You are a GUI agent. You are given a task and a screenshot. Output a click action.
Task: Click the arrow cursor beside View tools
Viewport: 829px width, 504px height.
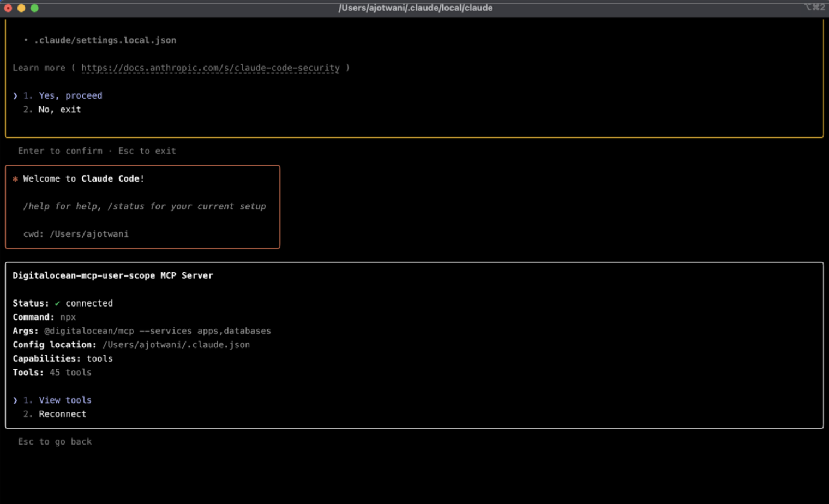(15, 400)
